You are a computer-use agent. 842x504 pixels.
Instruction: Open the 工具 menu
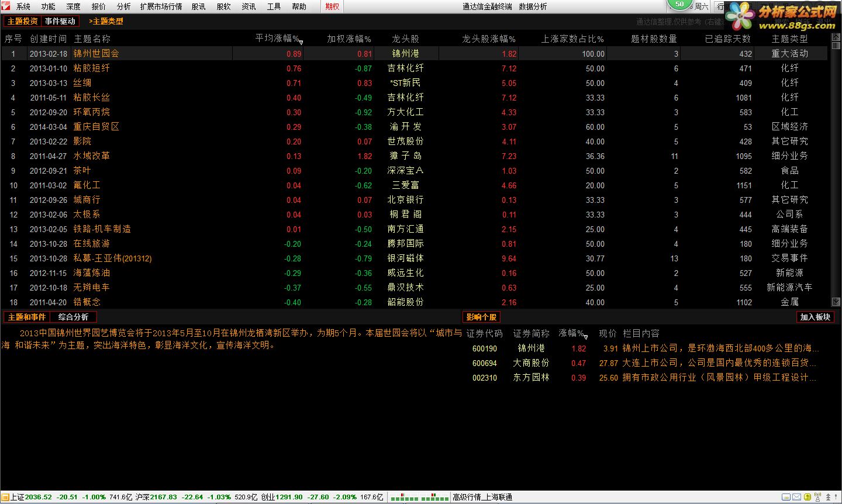[x=274, y=6]
